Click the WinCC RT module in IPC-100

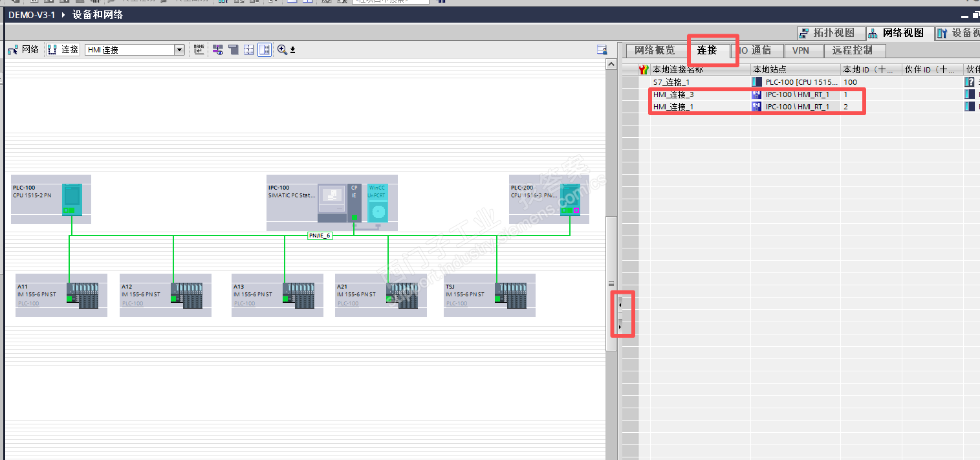[377, 203]
